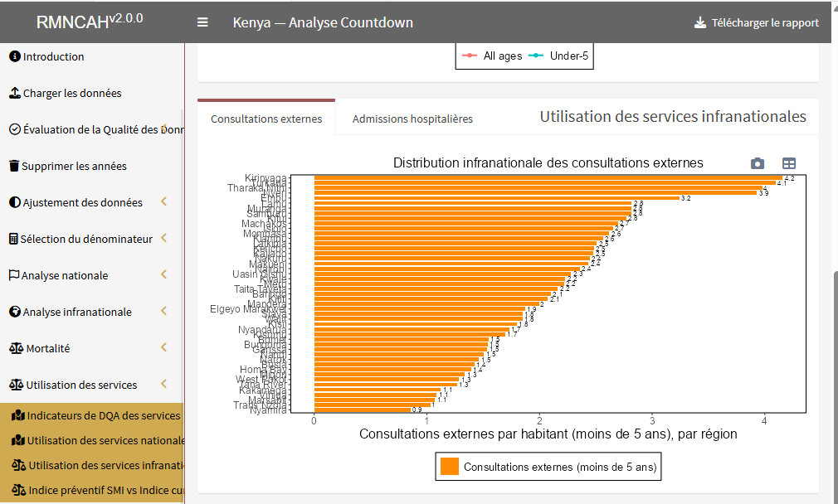Click the globe icon for Analyse infranationale
Screen dimensions: 838x504
15,311
